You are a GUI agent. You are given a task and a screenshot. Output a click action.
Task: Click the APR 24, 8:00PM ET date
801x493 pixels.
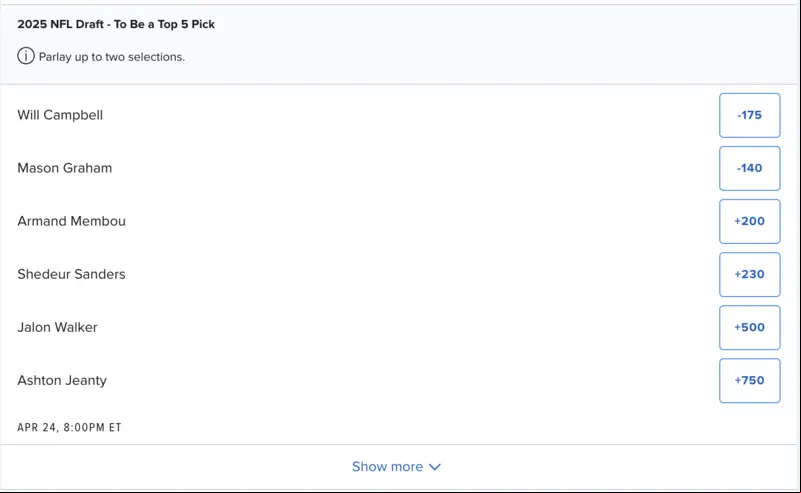(x=69, y=427)
